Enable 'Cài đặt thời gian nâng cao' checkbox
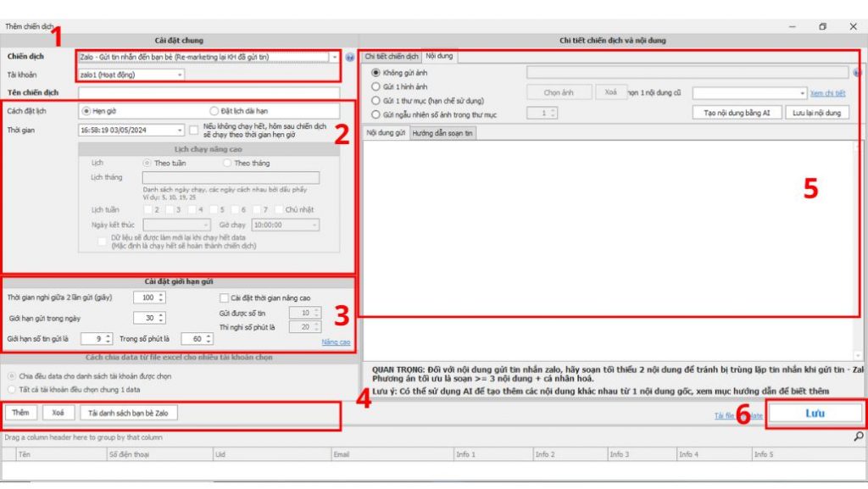868x489 pixels. coord(224,298)
